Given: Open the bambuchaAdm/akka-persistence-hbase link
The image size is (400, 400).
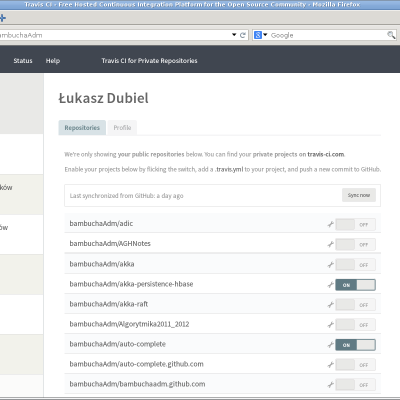Looking at the screenshot, I should point(131,284).
